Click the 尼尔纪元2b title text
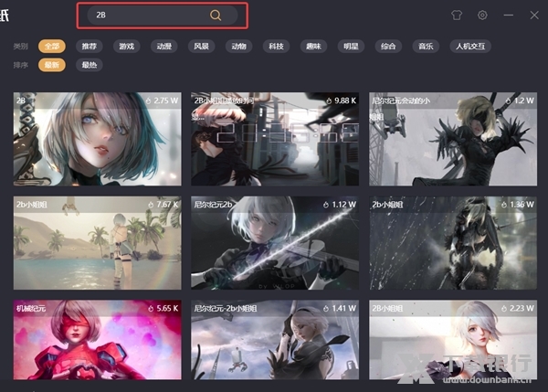The width and height of the screenshot is (548, 392). coord(213,205)
